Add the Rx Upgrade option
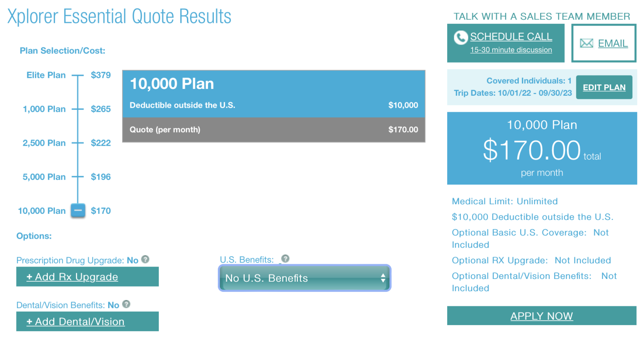Screen dimensions: 644x338 tap(72, 277)
